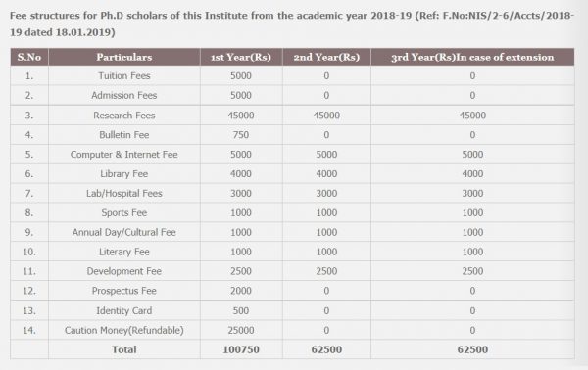Screen dimensions: 588x370
Task: Click the Tuition Fees cell
Action: click(124, 76)
